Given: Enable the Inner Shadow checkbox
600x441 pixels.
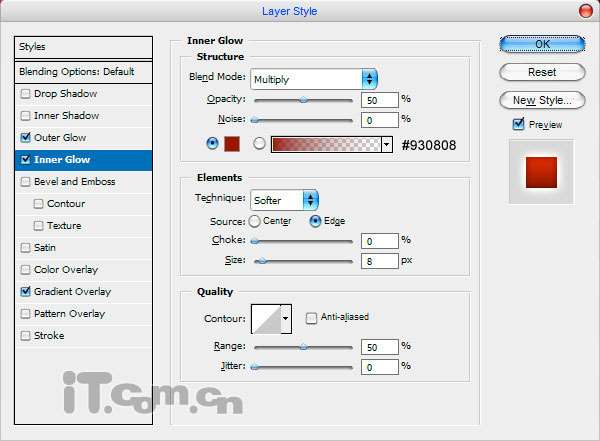Looking at the screenshot, I should coord(25,116).
